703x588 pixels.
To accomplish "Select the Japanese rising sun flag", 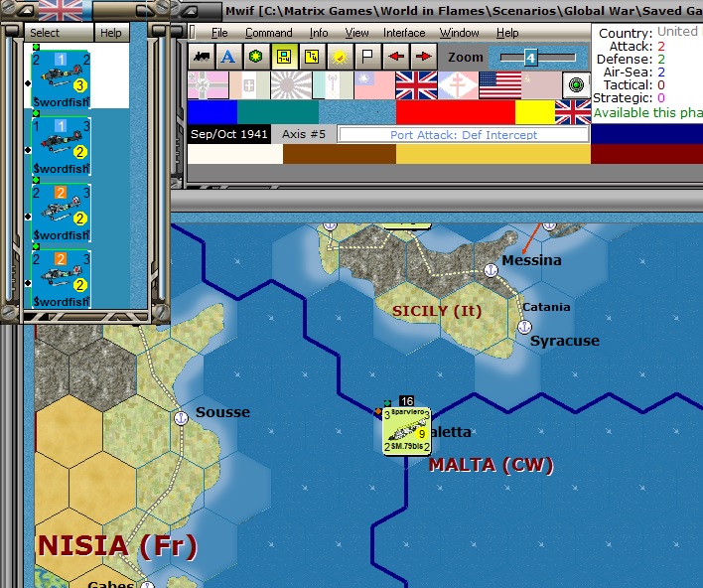I will 291,85.
